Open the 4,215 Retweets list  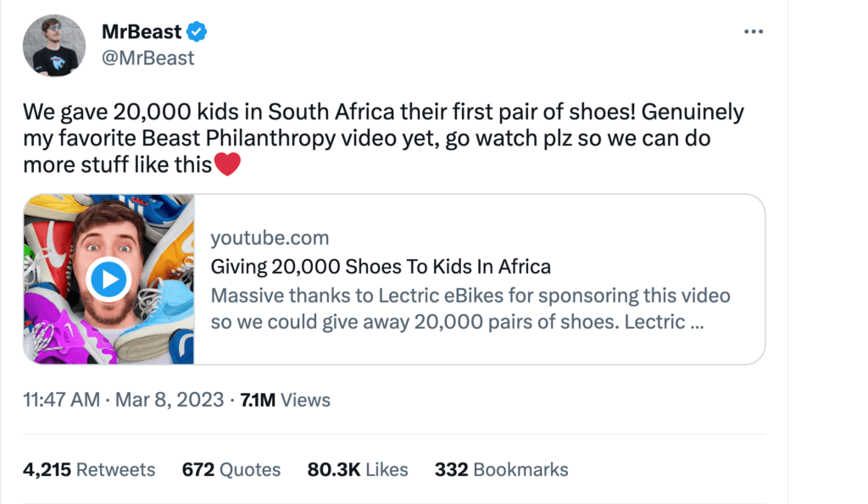(89, 469)
